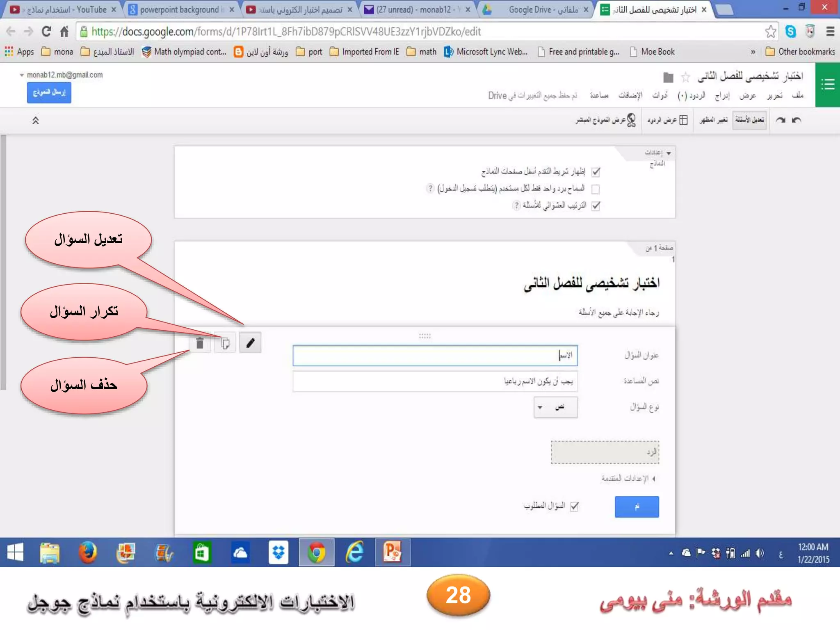Show hidden system tray icons arrow
The width and height of the screenshot is (840, 630).
pos(671,553)
